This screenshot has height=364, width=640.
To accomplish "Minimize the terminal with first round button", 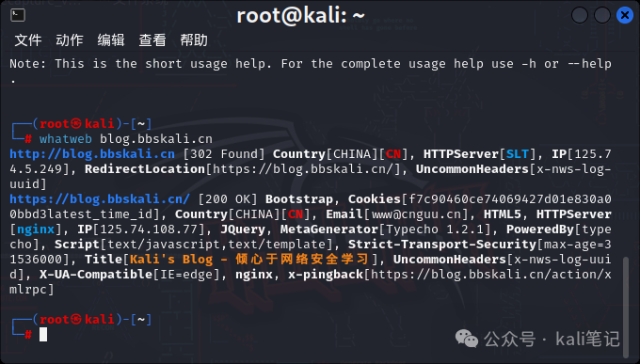I will tap(580, 15).
